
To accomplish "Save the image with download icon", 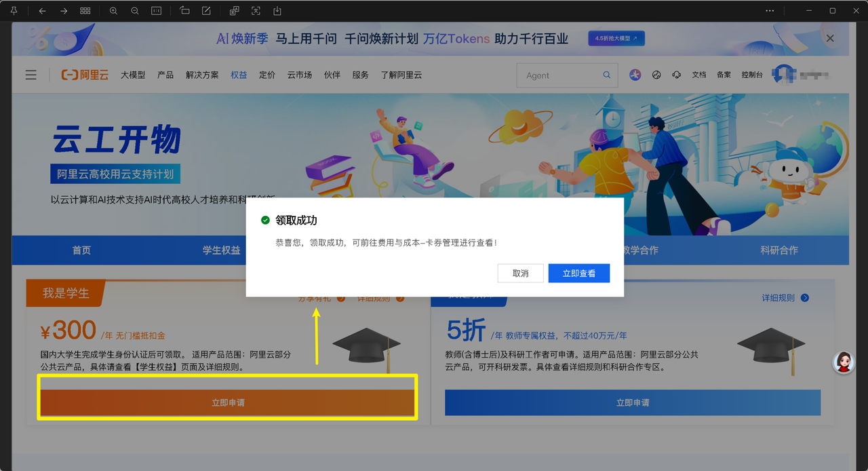I will tap(277, 11).
